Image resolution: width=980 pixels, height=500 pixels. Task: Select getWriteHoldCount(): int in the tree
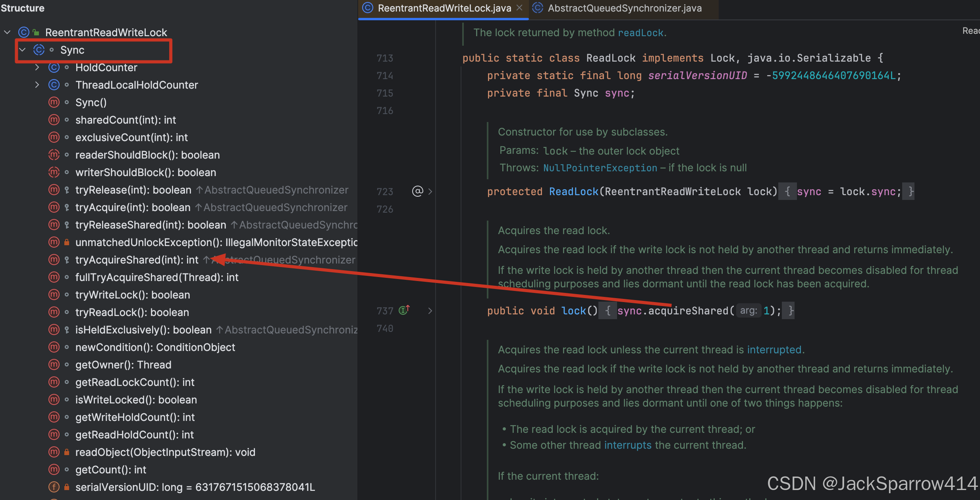coord(135,417)
